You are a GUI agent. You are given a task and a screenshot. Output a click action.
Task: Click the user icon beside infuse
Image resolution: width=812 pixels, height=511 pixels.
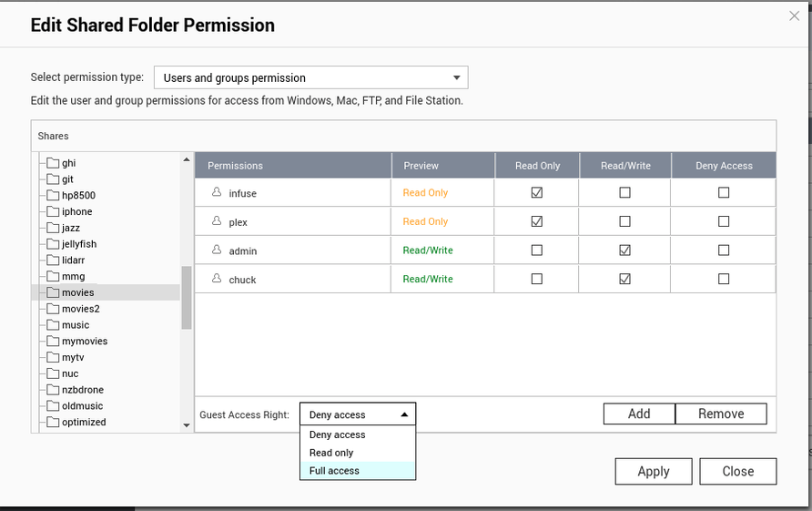coord(217,193)
